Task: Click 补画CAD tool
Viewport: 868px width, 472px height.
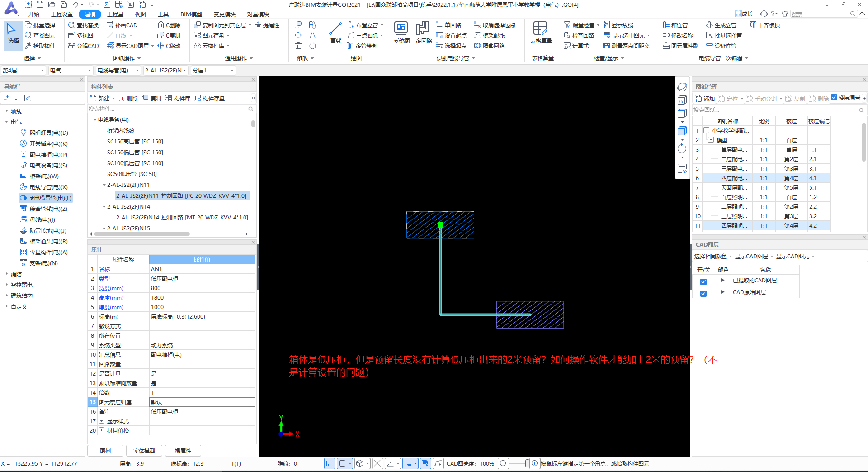Action: (122, 25)
